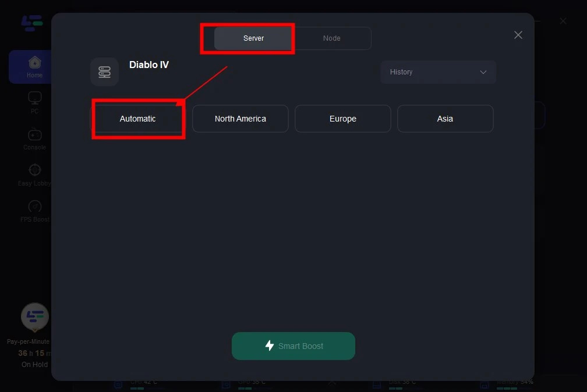Image resolution: width=587 pixels, height=392 pixels.
Task: Close the main LagoFast window behind the dialog
Action: (563, 21)
